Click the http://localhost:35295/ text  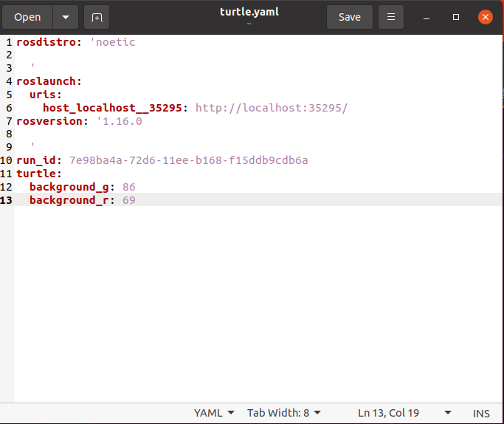271,108
